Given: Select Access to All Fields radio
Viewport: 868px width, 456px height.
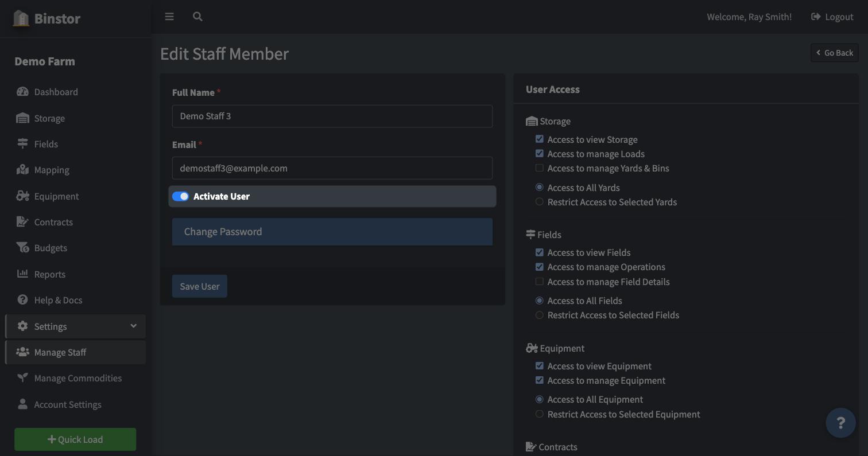Looking at the screenshot, I should pyautogui.click(x=539, y=301).
